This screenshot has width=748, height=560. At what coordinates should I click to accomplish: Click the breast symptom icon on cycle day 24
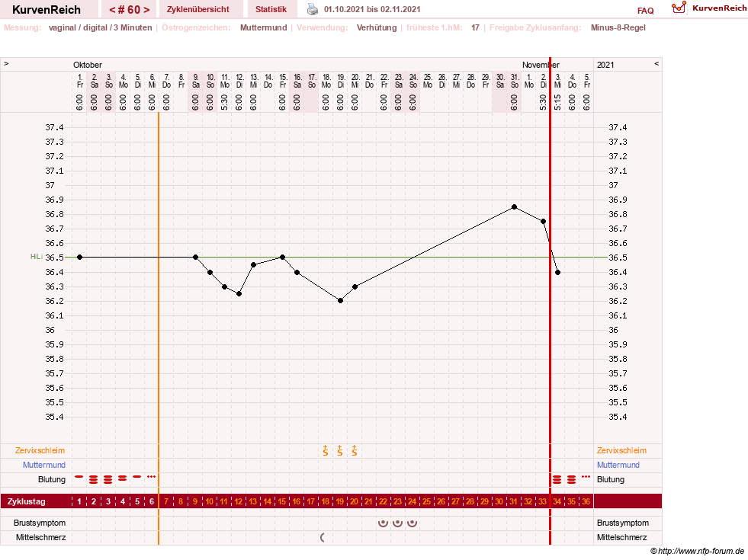(x=413, y=523)
